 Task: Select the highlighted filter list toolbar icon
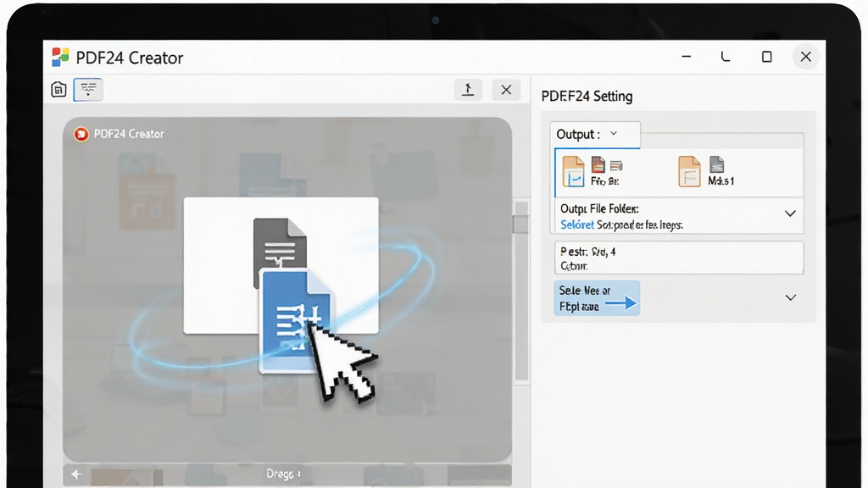88,89
